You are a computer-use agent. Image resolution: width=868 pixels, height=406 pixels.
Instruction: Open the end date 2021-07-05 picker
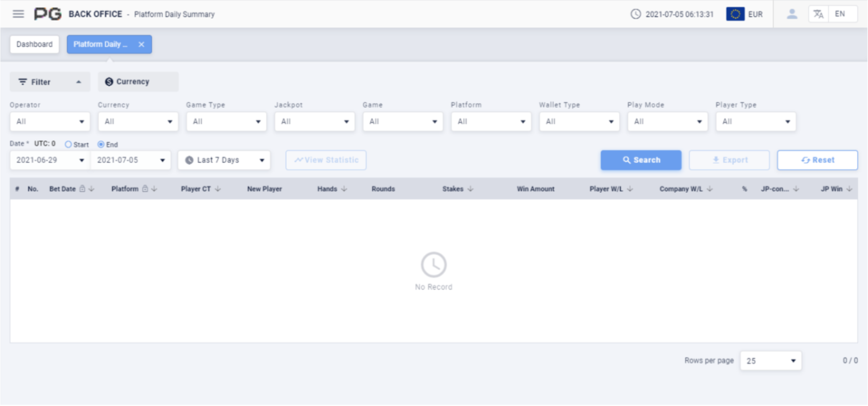[130, 160]
